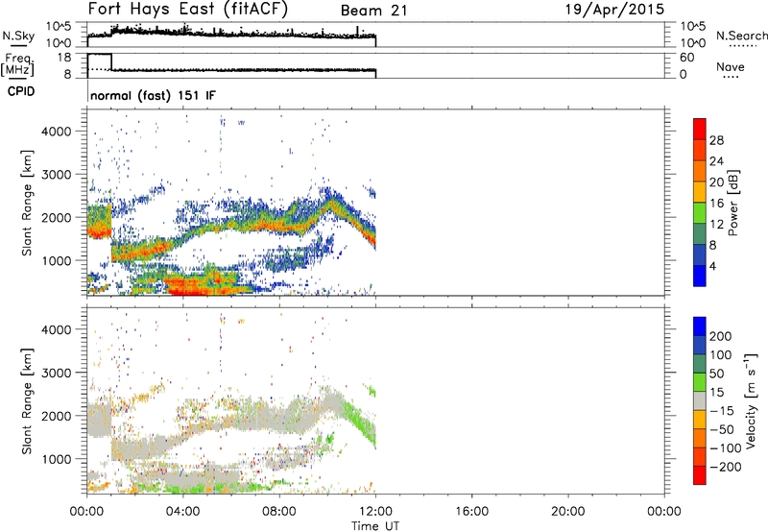Click the gray segment of Velocity colorbar

[x=700, y=400]
